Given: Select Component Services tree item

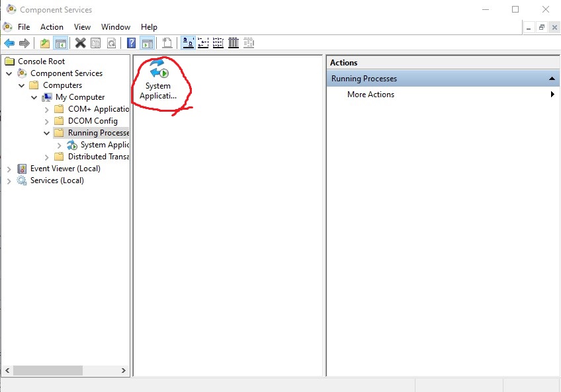Looking at the screenshot, I should point(67,73).
